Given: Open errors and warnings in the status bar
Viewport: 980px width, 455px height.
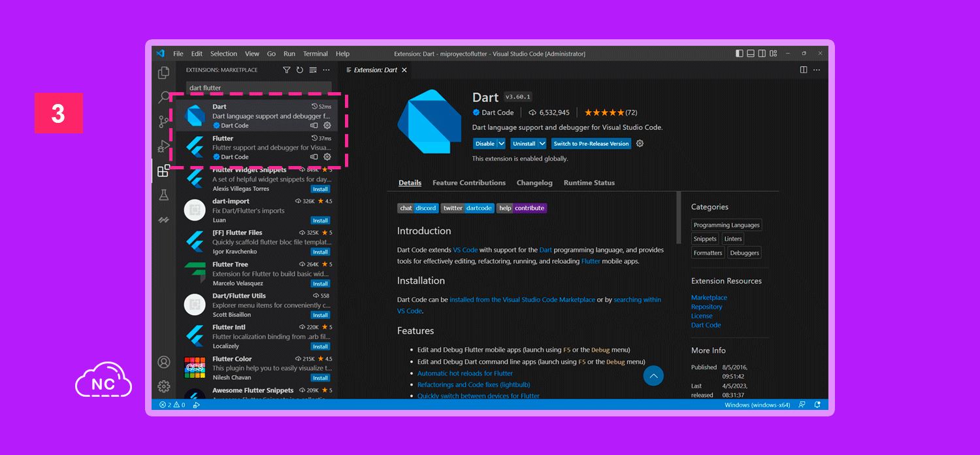Looking at the screenshot, I should click(172, 405).
